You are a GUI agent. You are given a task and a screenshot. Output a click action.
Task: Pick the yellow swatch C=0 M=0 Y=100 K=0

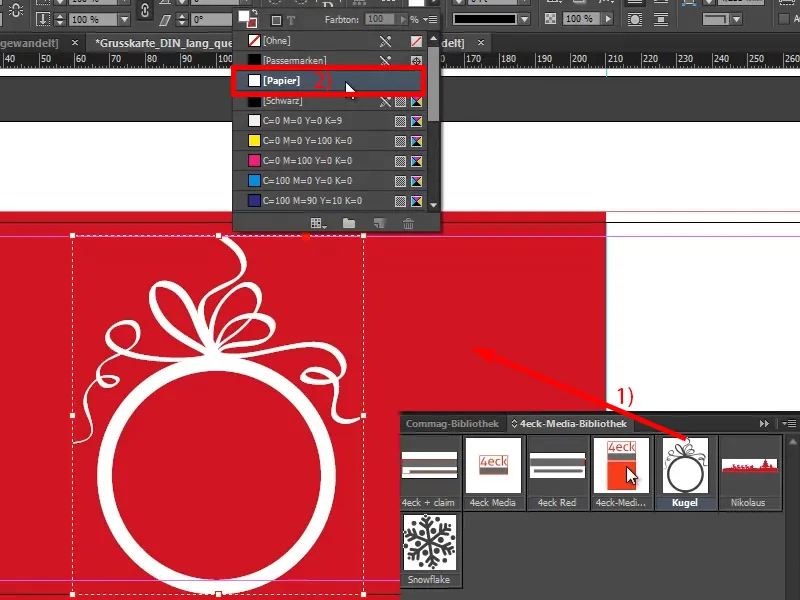pos(330,141)
